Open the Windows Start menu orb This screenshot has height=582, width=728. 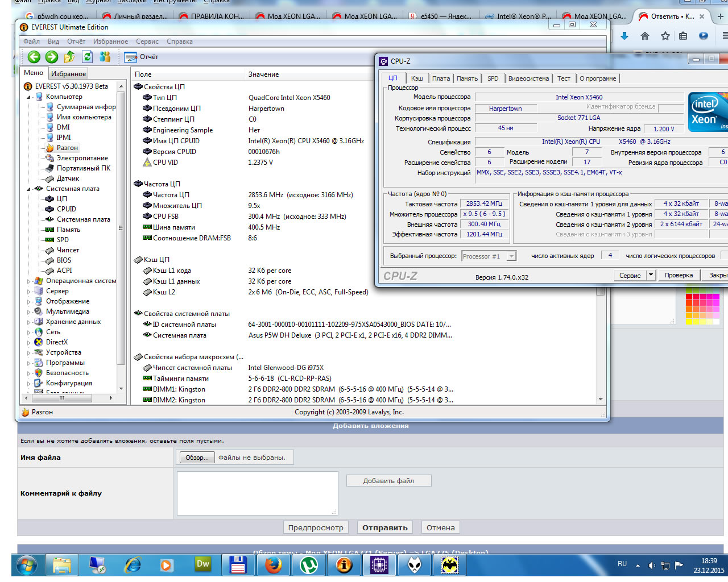[26, 566]
